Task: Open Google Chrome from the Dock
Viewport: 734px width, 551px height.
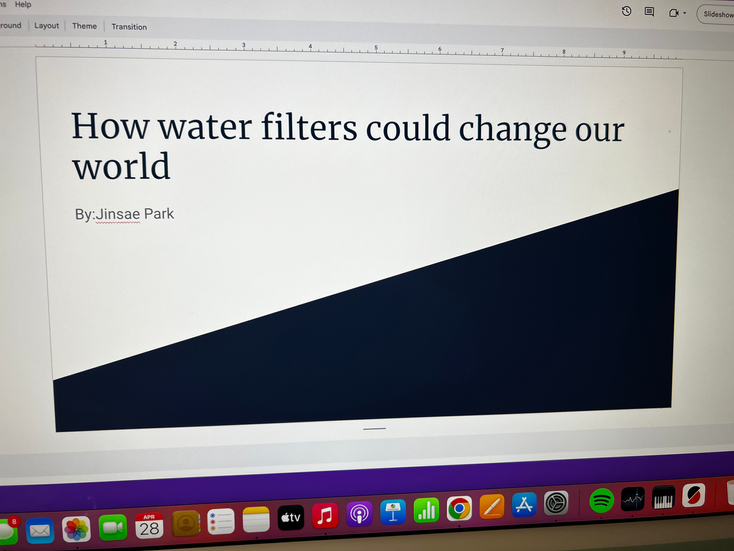Action: (459, 508)
